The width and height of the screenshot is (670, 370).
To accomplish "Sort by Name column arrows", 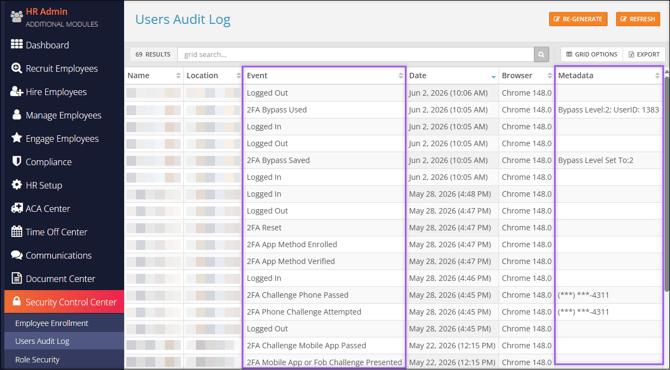I will [x=178, y=76].
